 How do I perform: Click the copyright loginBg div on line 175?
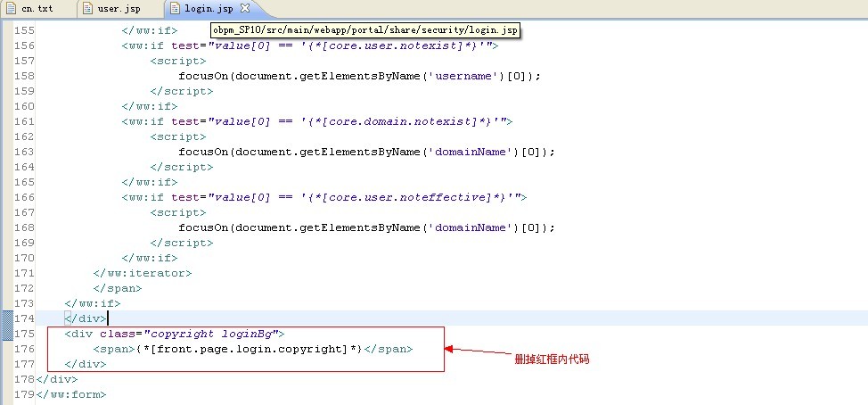tap(175, 335)
